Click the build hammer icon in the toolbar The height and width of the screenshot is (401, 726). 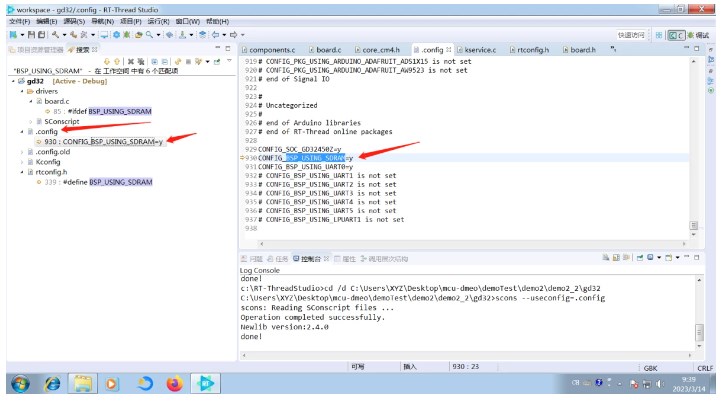tap(56, 35)
